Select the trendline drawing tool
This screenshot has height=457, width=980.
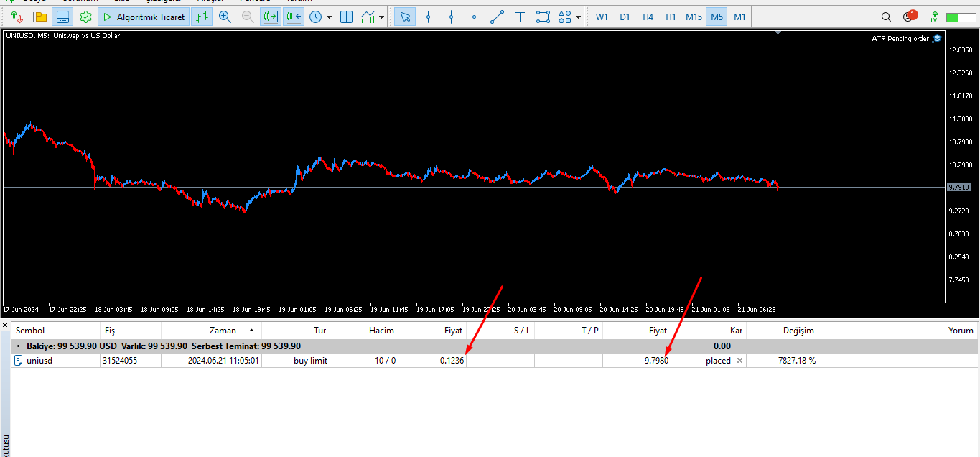click(x=497, y=17)
